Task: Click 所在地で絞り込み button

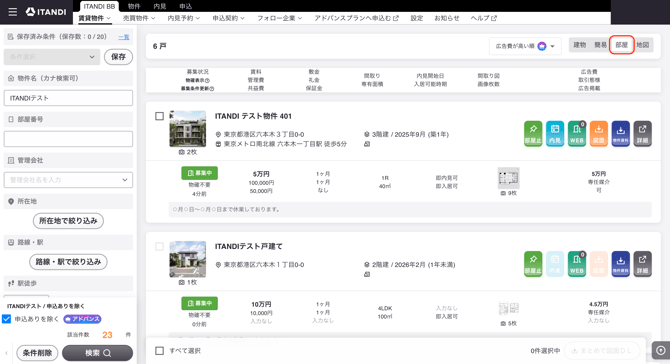Action: [68, 221]
